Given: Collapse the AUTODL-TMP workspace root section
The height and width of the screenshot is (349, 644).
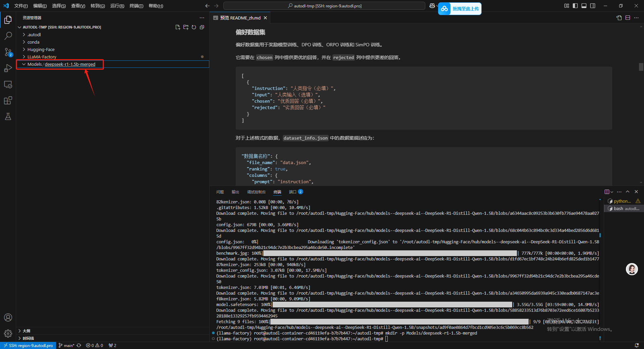Looking at the screenshot, I should tap(62, 27).
